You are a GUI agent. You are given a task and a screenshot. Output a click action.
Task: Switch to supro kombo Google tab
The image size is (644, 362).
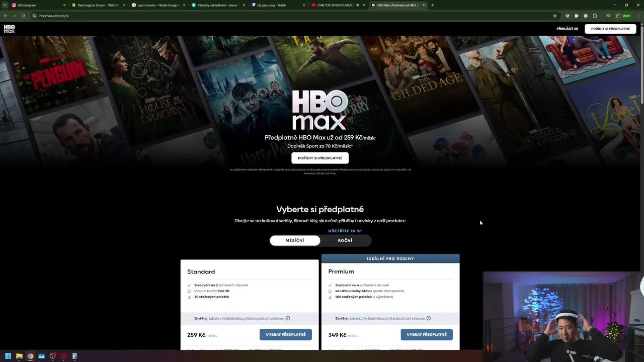(157, 5)
